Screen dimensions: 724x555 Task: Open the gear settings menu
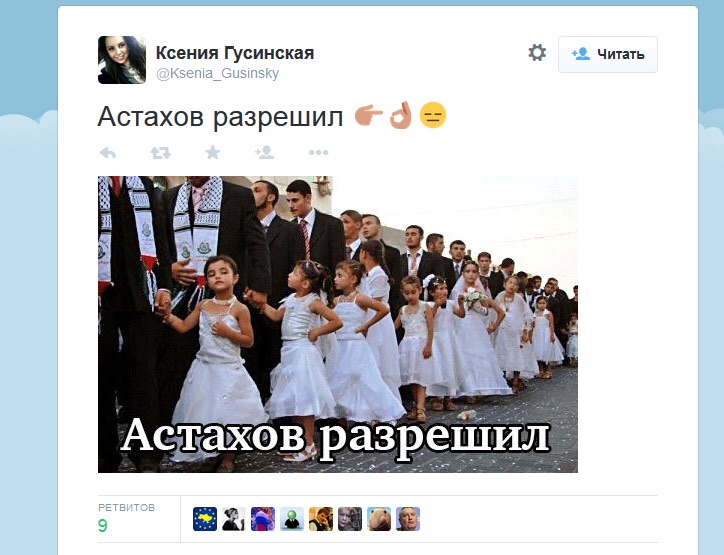click(x=537, y=53)
